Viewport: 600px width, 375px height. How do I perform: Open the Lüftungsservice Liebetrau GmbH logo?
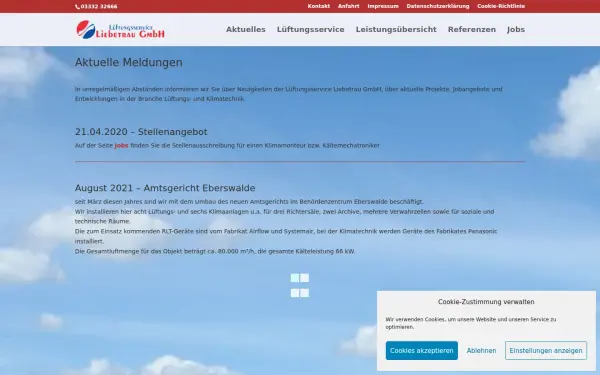121,29
